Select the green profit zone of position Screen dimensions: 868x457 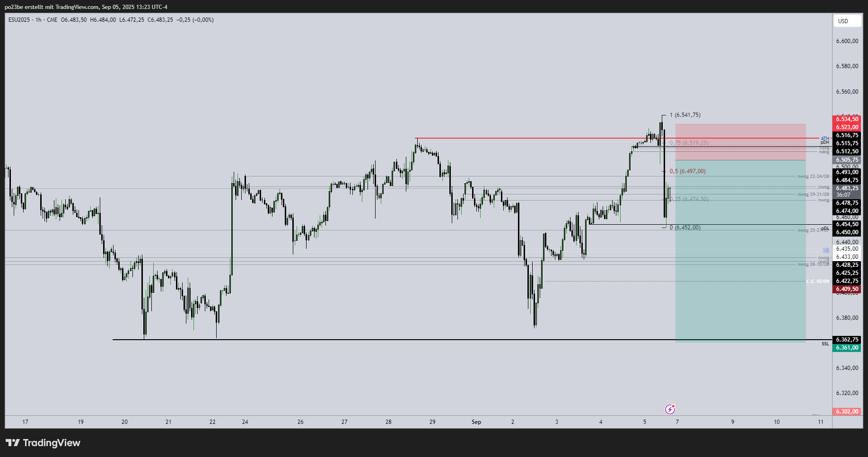[740, 251]
